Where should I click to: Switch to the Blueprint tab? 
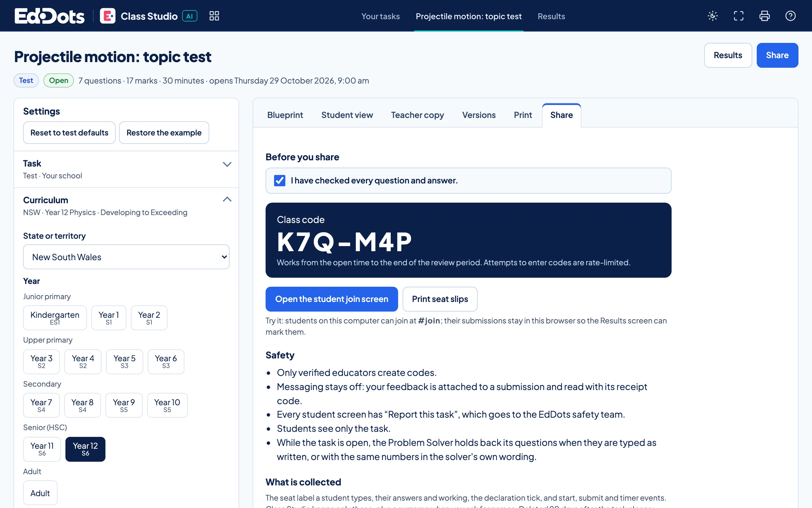click(x=285, y=115)
